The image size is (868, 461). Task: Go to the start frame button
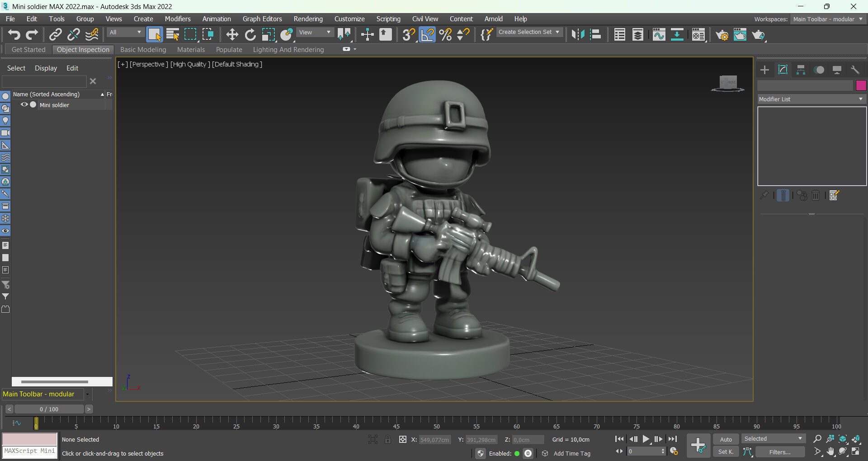point(620,439)
